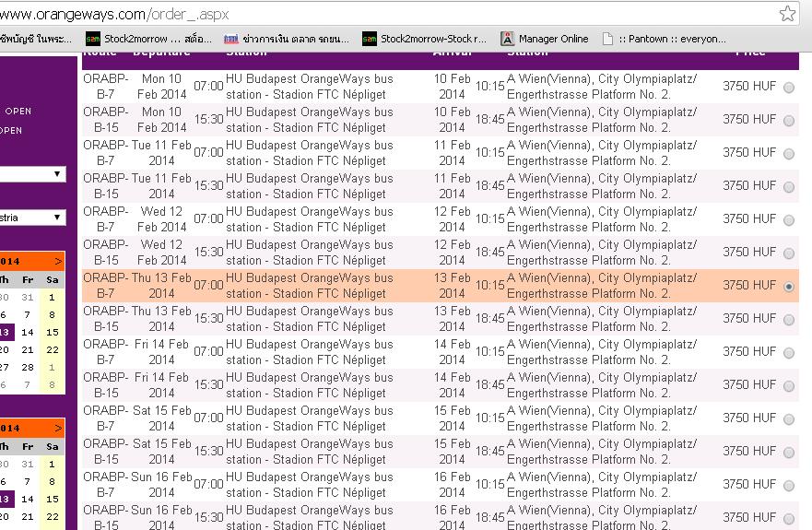The width and height of the screenshot is (812, 530).
Task: Pick day 22 in the lower calendar
Action: click(53, 516)
